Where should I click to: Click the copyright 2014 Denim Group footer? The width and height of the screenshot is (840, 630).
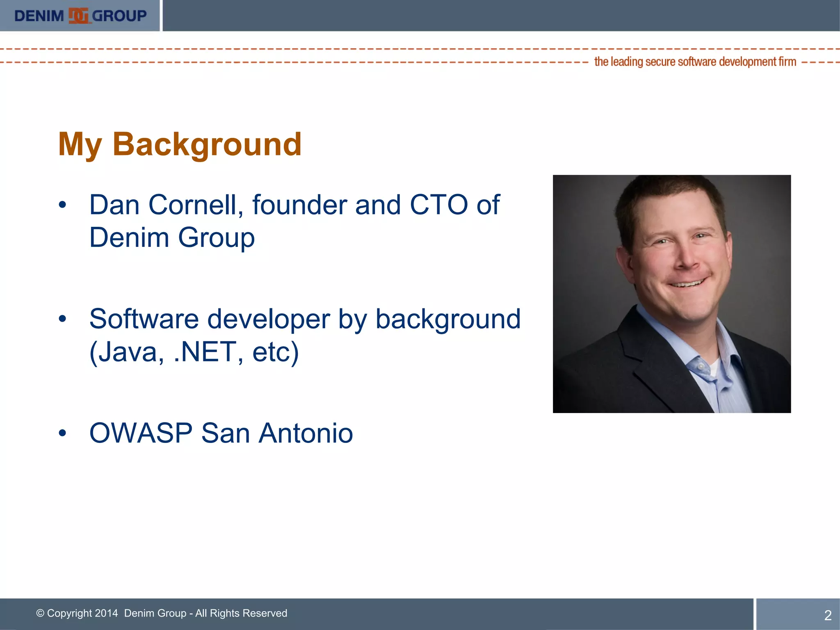[162, 613]
